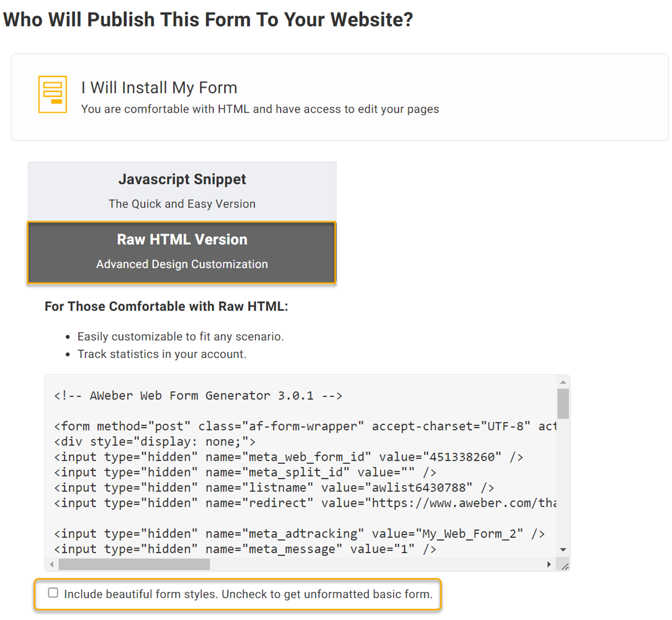Viewport: 672px width, 620px height.
Task: Click the AWeber Web Form Generator comment line
Action: pyautogui.click(x=198, y=396)
